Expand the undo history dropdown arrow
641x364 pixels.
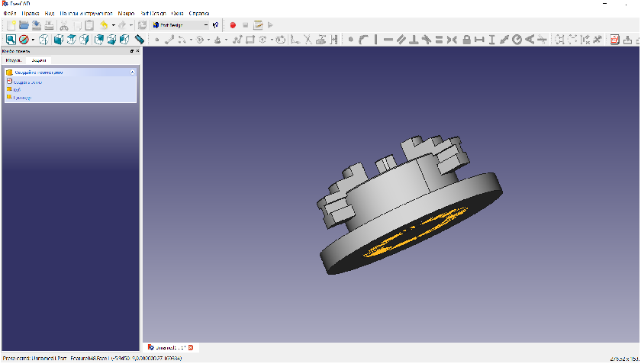pos(113,25)
